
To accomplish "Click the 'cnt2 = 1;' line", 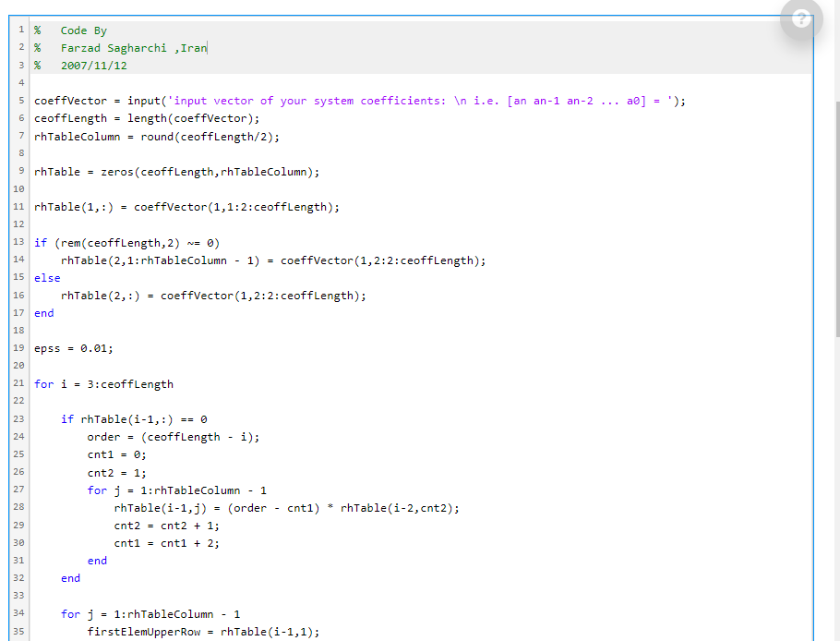I will pyautogui.click(x=116, y=473).
